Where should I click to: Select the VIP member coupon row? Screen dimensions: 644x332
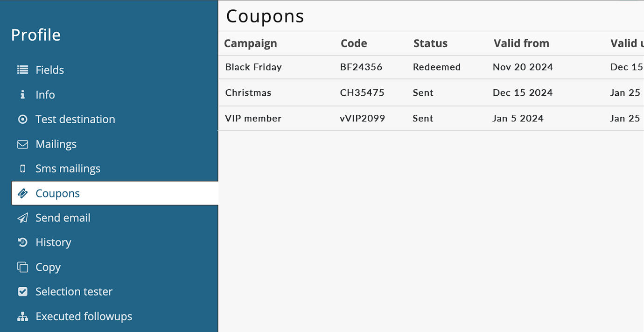pyautogui.click(x=253, y=119)
